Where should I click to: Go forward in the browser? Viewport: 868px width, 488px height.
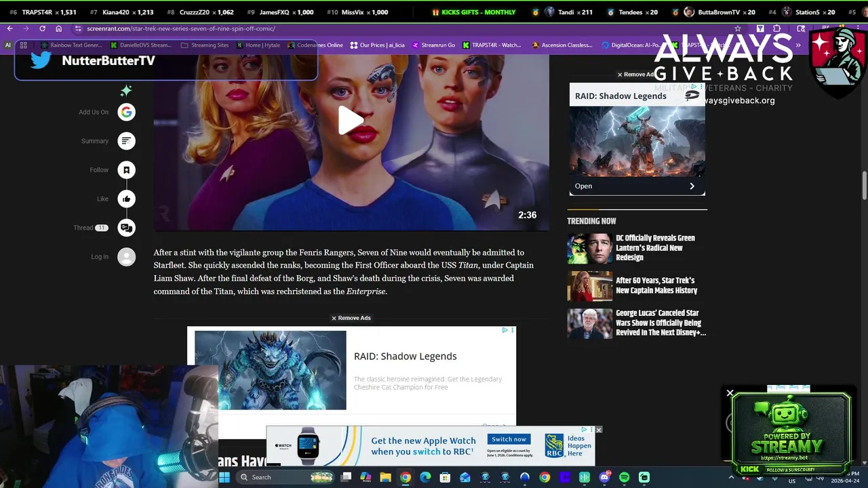click(26, 28)
